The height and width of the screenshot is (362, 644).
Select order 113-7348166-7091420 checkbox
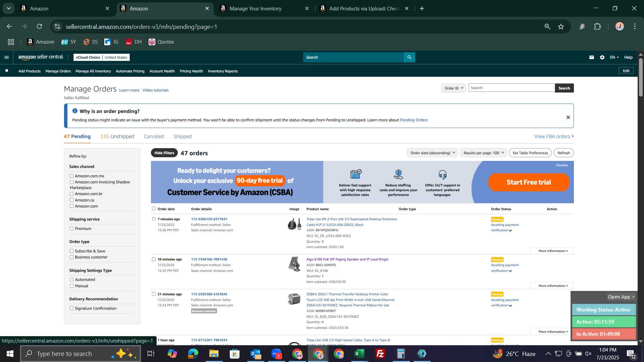154,259
